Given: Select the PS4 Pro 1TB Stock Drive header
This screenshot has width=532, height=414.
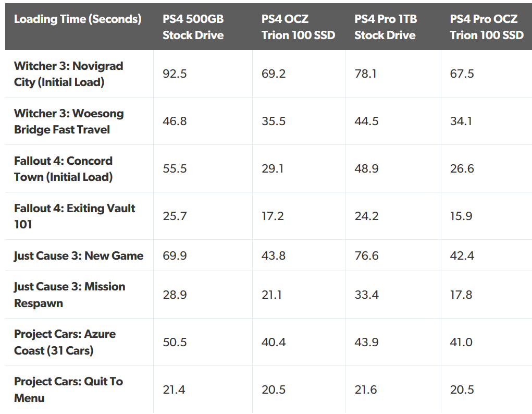Looking at the screenshot, I should (386, 27).
